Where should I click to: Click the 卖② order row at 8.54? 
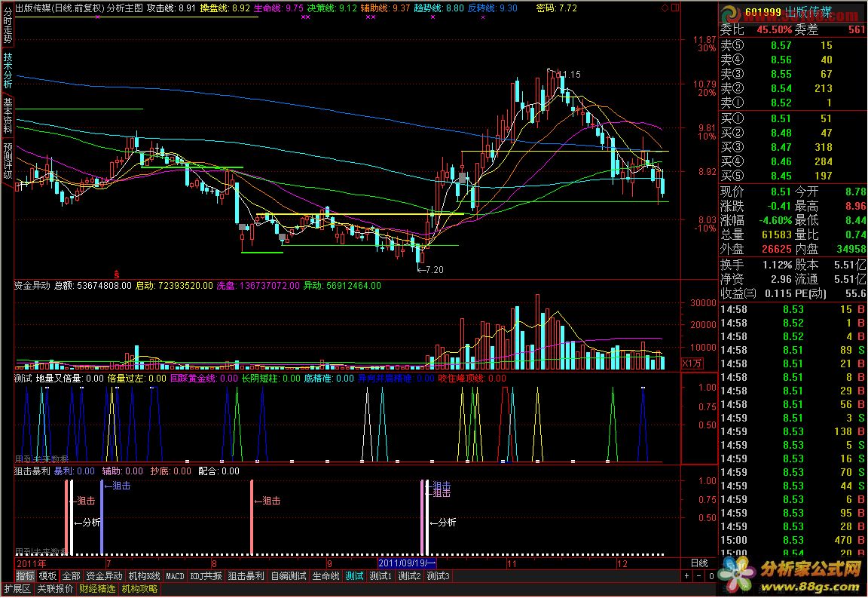click(x=793, y=89)
